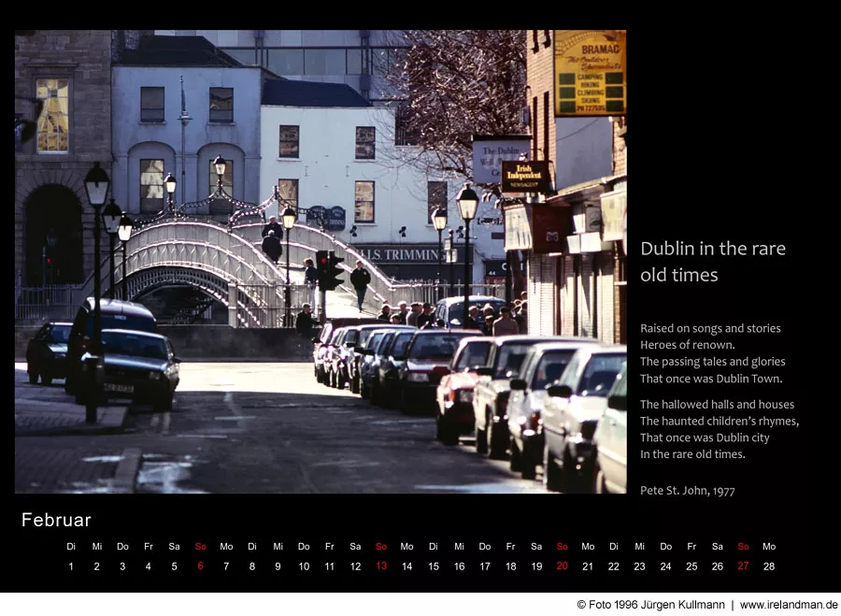The width and height of the screenshot is (841, 616).
Task: Select the red Sunday date 6
Action: click(x=200, y=566)
